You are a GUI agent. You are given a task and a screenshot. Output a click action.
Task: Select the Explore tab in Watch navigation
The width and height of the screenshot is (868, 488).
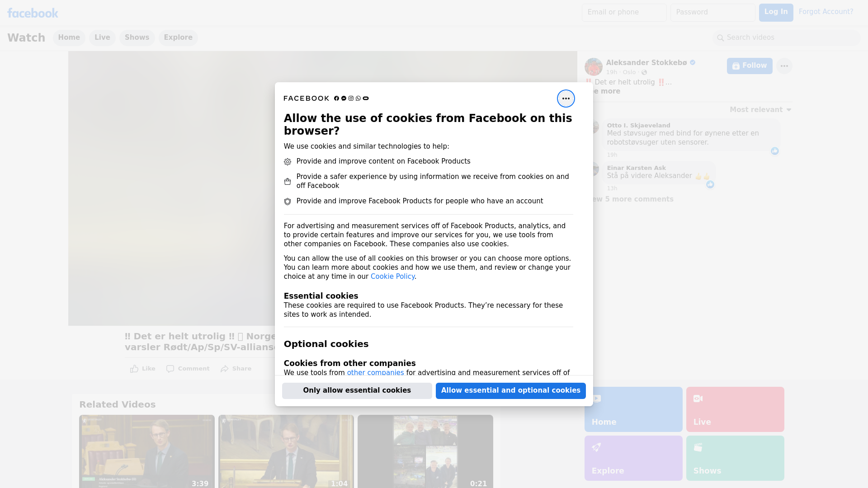tap(178, 38)
